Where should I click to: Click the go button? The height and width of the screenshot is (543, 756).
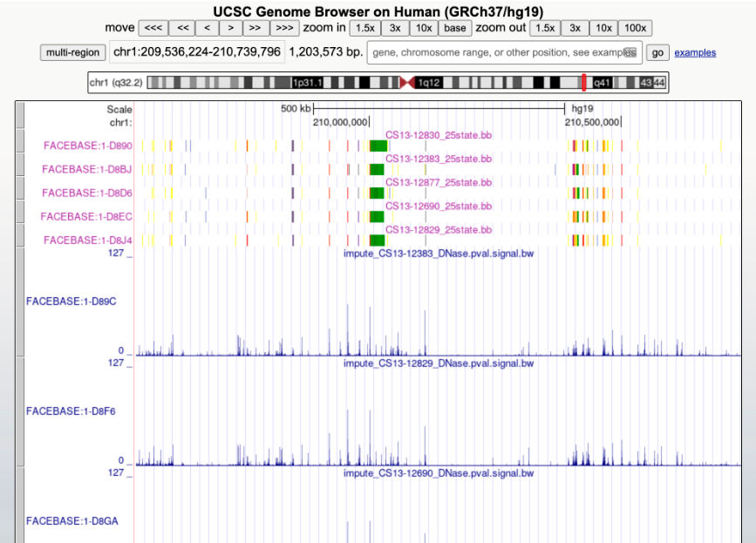point(657,52)
